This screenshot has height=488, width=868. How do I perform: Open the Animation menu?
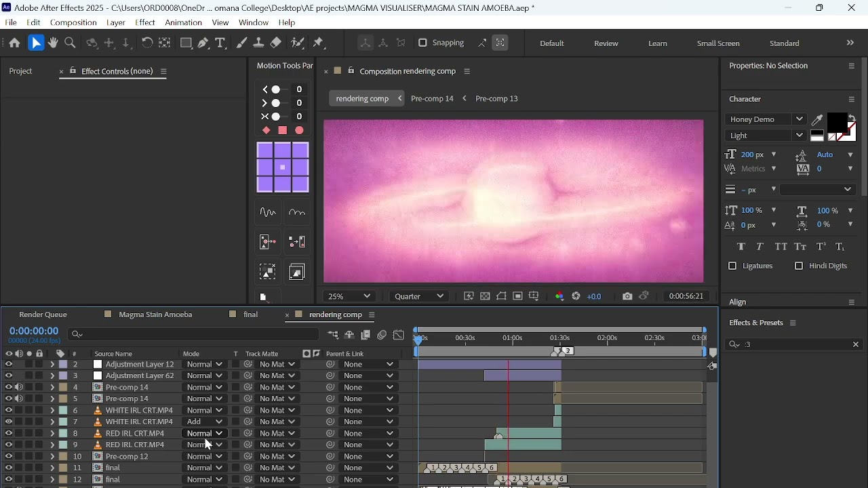[x=184, y=23]
